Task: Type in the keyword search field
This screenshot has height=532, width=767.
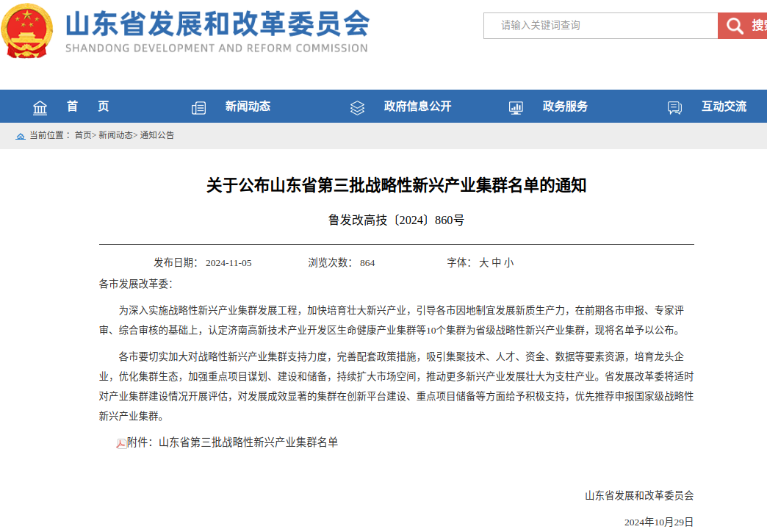Action: click(x=600, y=26)
